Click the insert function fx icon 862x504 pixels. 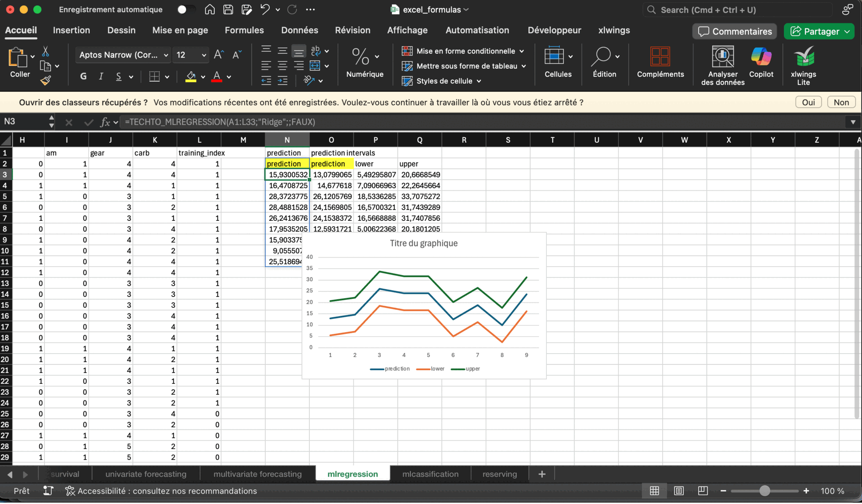(x=105, y=122)
